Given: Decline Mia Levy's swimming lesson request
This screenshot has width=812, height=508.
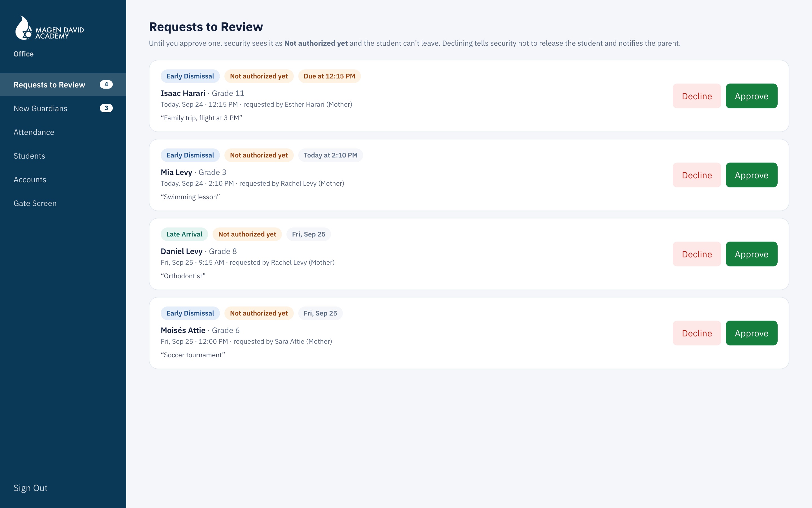Looking at the screenshot, I should click(697, 175).
